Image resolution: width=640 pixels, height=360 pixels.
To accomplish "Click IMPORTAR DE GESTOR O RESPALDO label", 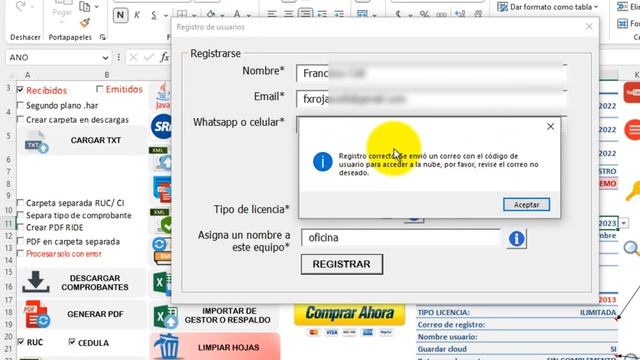I will [227, 316].
